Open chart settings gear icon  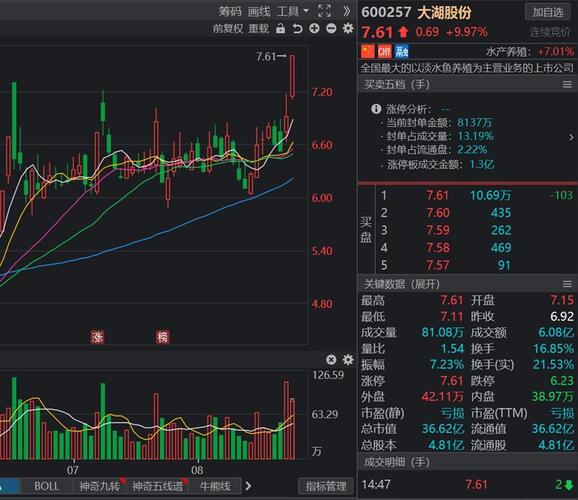click(348, 28)
